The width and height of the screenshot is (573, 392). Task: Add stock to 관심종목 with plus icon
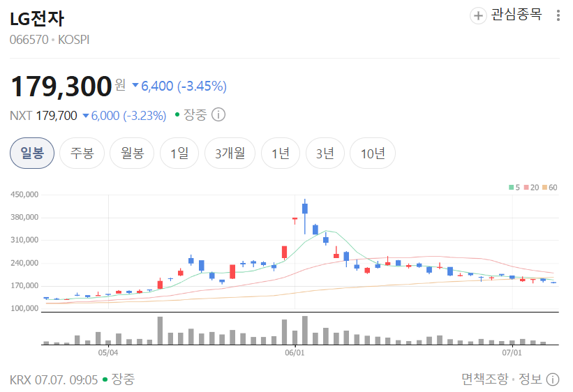[x=478, y=16]
